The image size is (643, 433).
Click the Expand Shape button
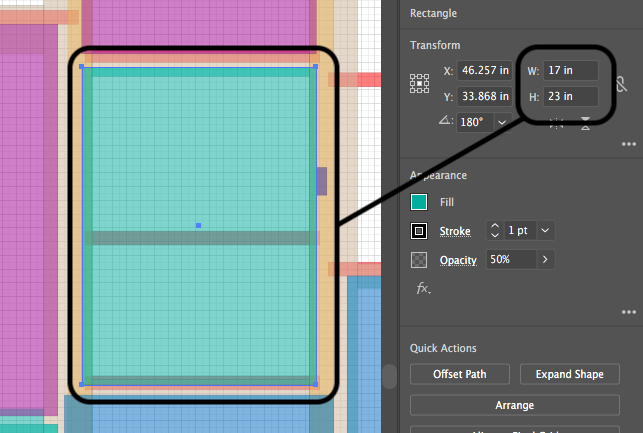coord(570,374)
